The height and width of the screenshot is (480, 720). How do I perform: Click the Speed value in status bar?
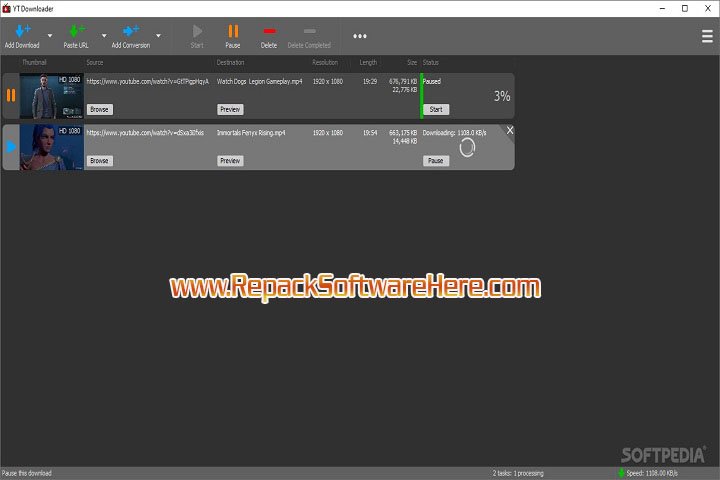652,473
